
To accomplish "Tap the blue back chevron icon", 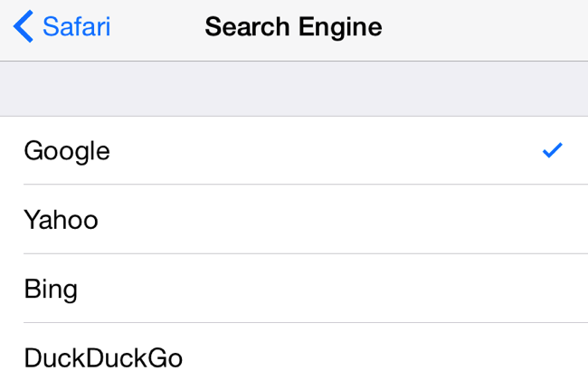I will point(24,27).
